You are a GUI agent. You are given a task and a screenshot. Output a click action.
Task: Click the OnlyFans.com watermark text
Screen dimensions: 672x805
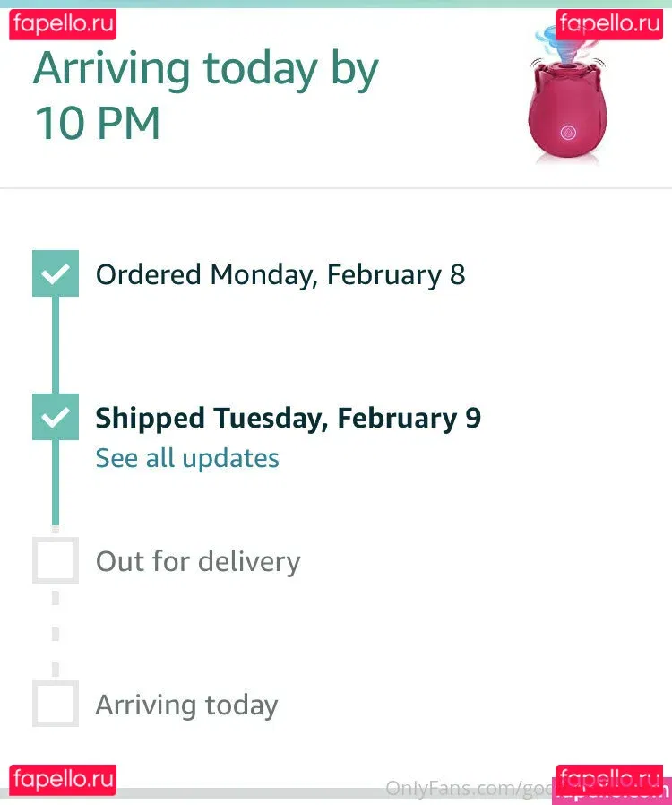click(x=466, y=789)
